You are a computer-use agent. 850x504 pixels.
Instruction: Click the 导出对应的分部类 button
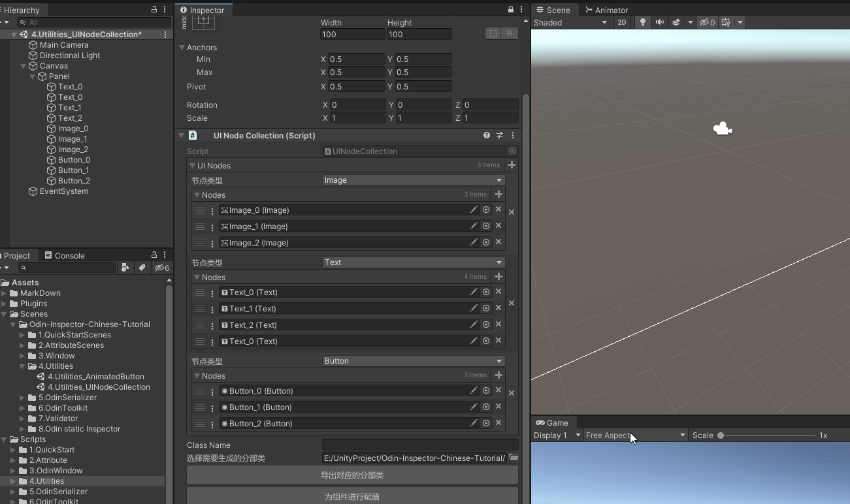tap(353, 475)
